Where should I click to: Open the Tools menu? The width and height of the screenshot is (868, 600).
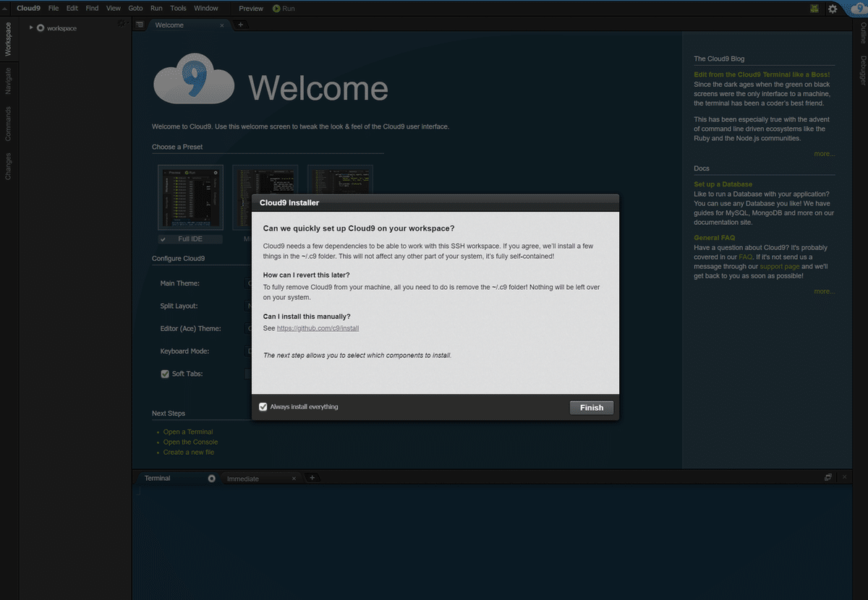(178, 9)
